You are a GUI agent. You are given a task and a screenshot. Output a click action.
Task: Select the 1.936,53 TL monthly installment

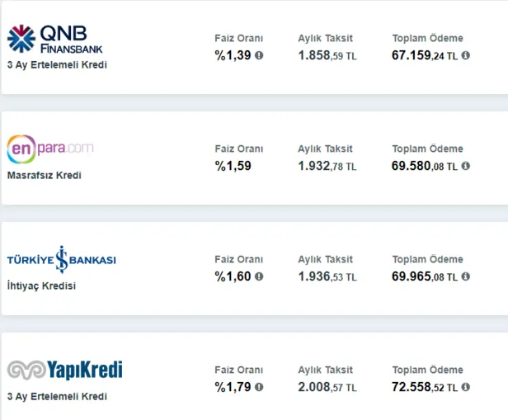327,276
